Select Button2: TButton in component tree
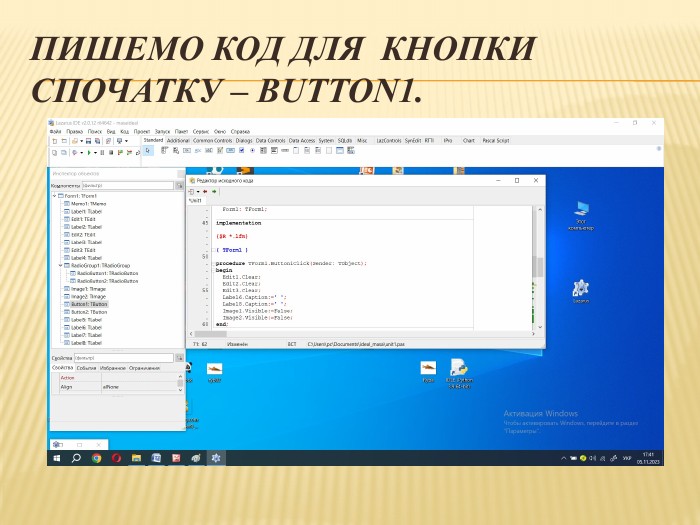Viewport: 700px width, 525px height. tap(89, 312)
